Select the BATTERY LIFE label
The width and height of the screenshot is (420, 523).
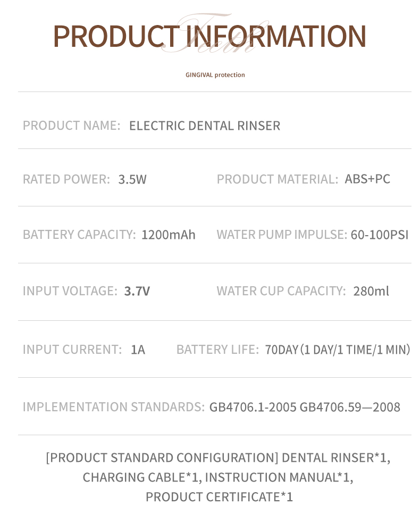[217, 350]
